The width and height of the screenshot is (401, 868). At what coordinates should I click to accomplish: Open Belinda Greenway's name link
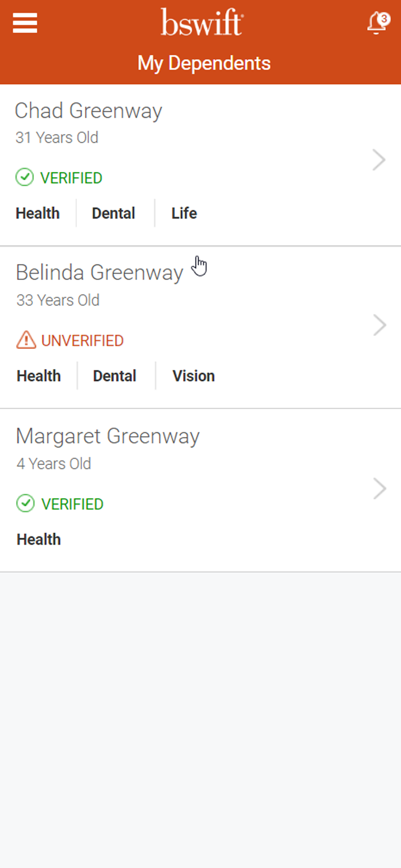point(99,273)
